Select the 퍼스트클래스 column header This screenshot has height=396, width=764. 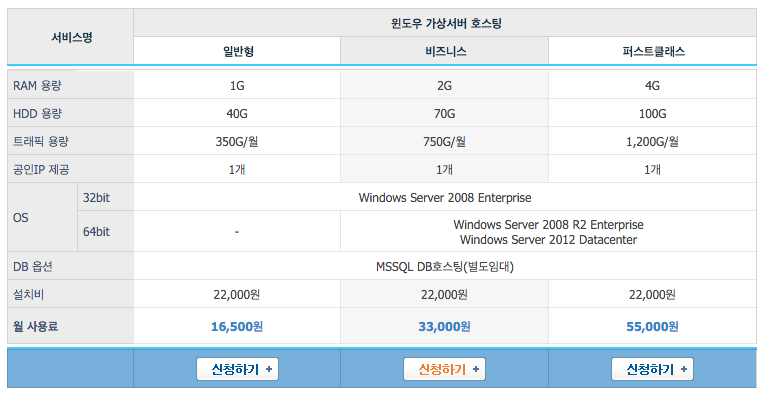tap(653, 51)
